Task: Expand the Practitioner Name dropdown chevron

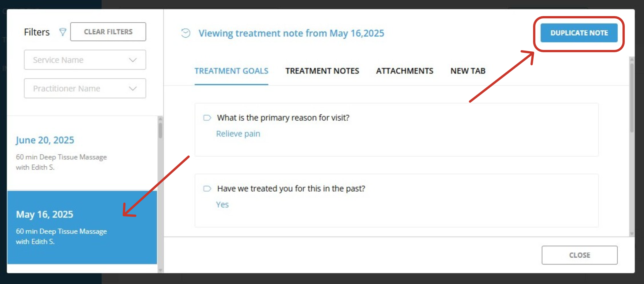Action: 133,88
